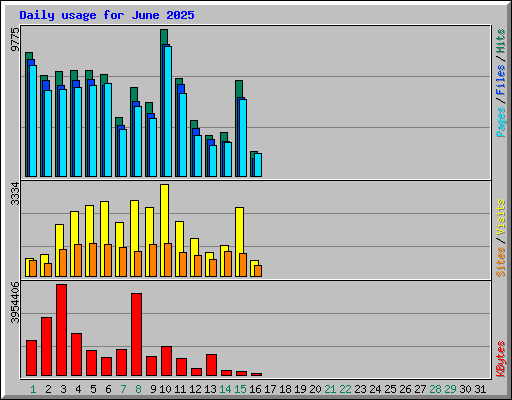Click the "Files" legend label
The image size is (512, 400).
(501, 80)
